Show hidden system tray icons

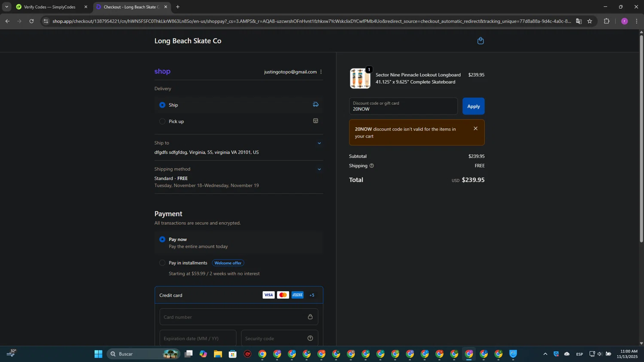coord(545,354)
